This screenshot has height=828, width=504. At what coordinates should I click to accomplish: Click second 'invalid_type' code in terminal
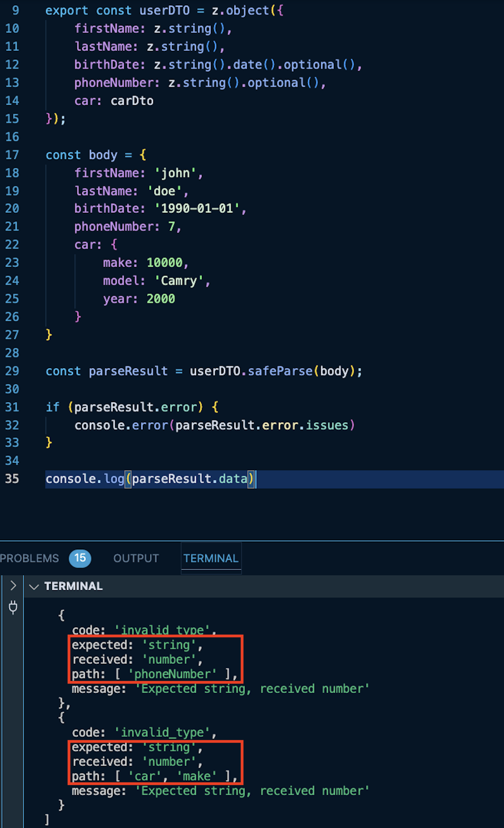click(163, 732)
